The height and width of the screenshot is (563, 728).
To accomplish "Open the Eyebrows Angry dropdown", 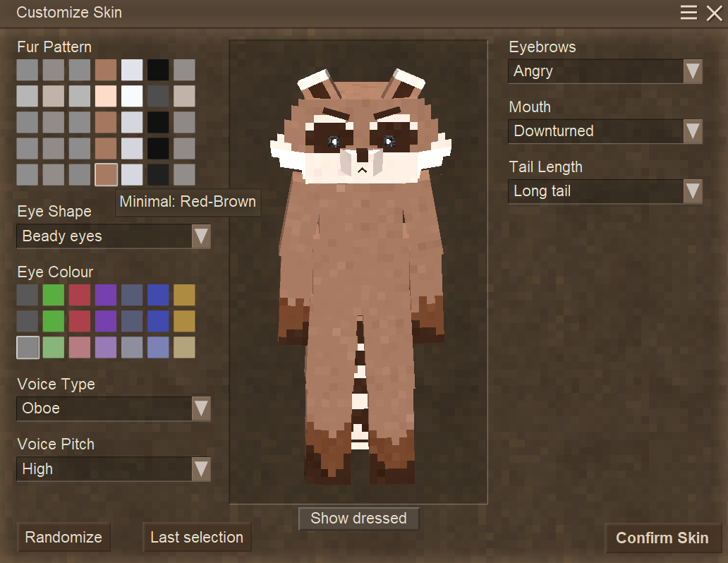I will point(605,71).
